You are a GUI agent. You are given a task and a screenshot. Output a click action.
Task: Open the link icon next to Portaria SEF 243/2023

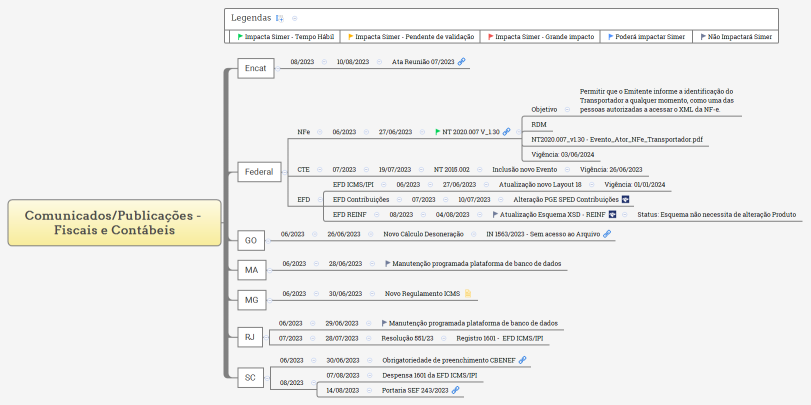click(x=455, y=390)
